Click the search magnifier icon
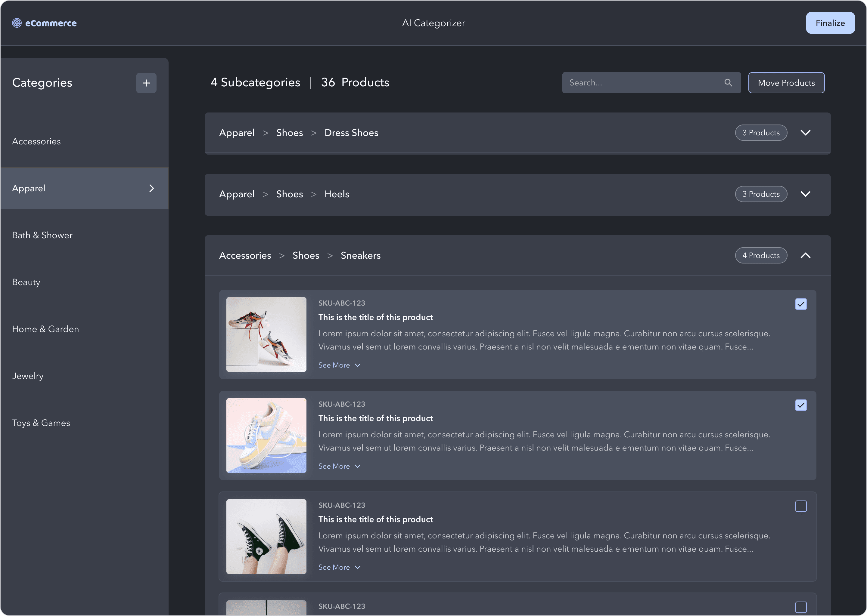The width and height of the screenshot is (867, 616). 728,83
